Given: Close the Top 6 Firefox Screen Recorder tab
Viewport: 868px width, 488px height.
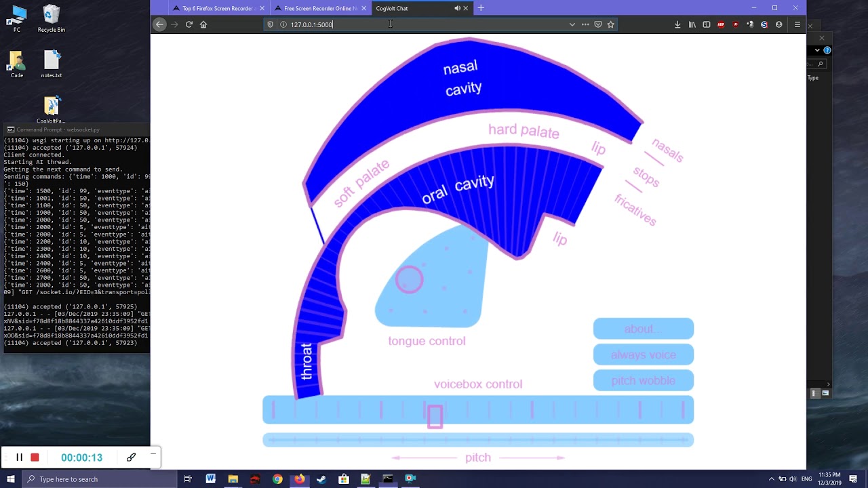Looking at the screenshot, I should point(261,8).
